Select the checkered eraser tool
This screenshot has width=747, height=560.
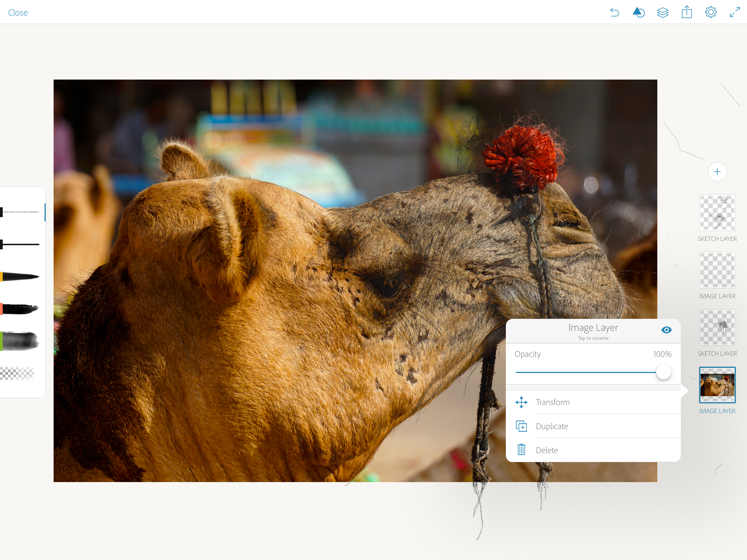tap(17, 373)
